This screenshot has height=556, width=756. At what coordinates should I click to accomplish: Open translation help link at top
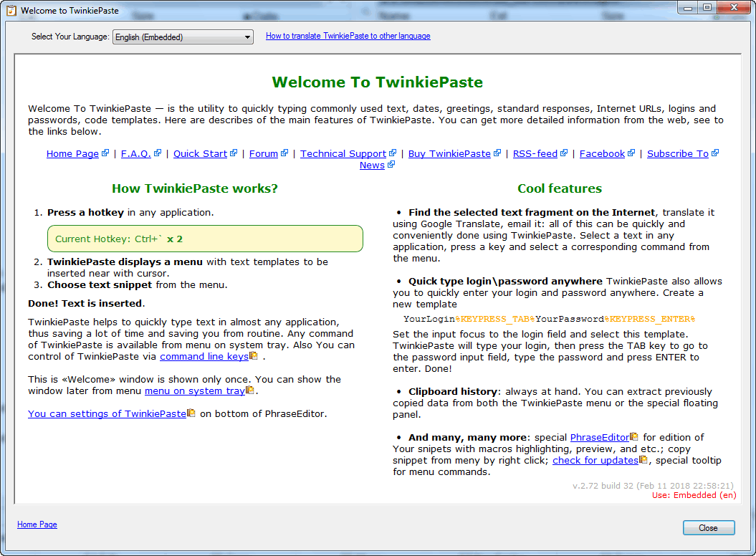(348, 36)
